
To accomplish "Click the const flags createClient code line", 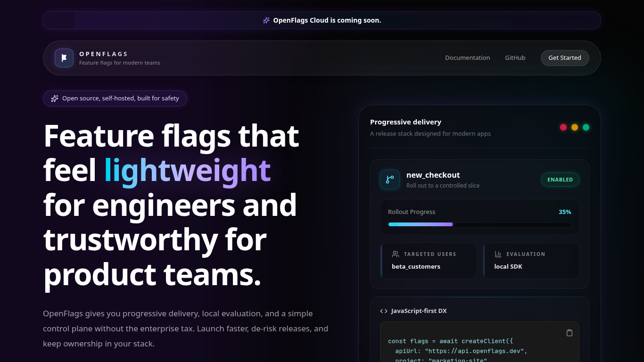I will 450,341.
